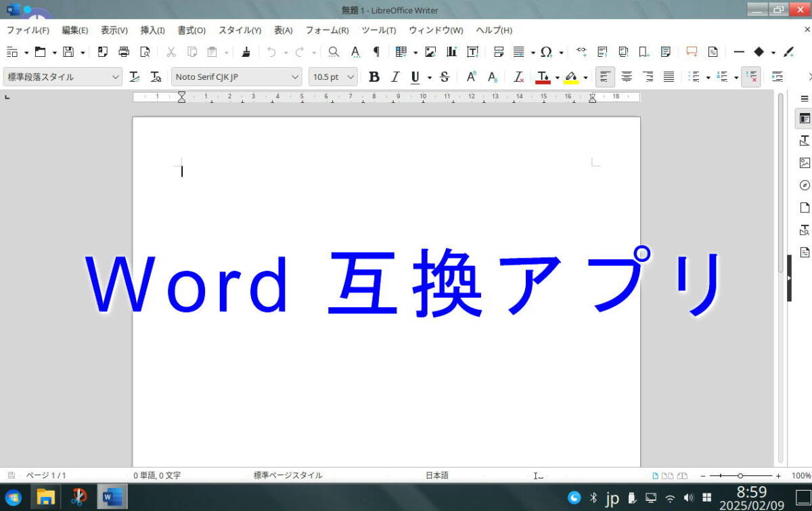The height and width of the screenshot is (511, 812).
Task: Open File Explorer from the taskbar
Action: pyautogui.click(x=45, y=497)
